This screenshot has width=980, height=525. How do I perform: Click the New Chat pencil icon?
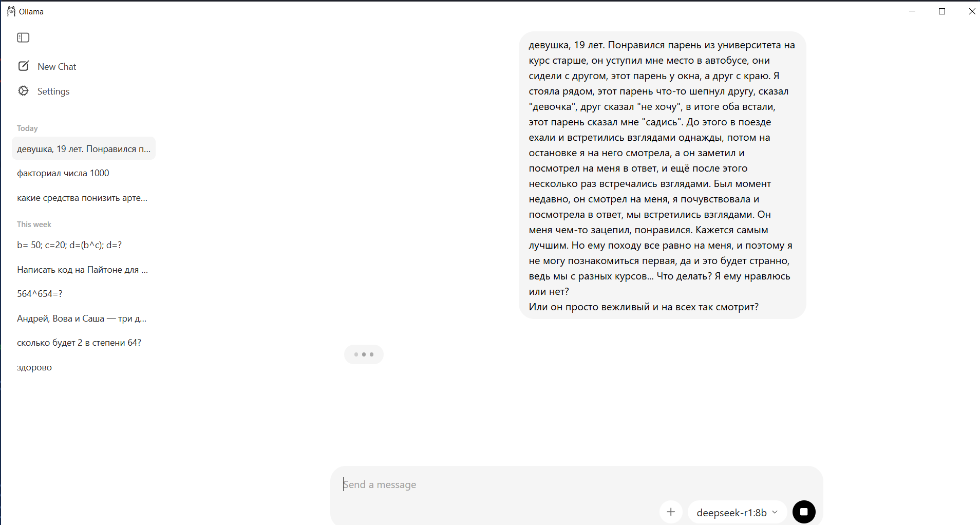point(24,66)
